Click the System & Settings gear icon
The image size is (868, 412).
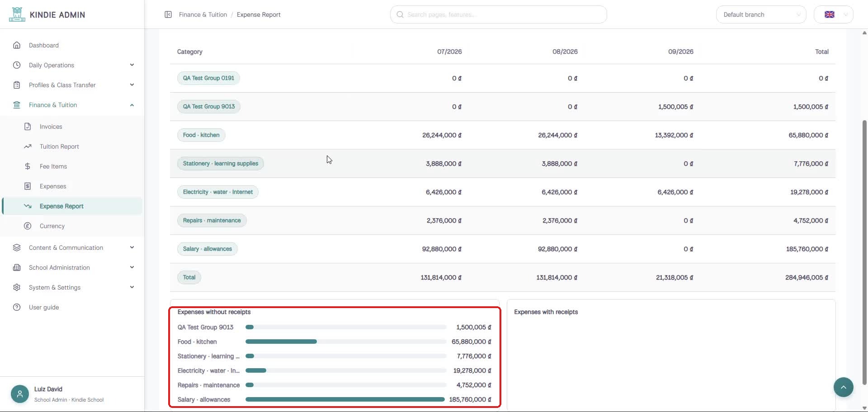click(17, 287)
